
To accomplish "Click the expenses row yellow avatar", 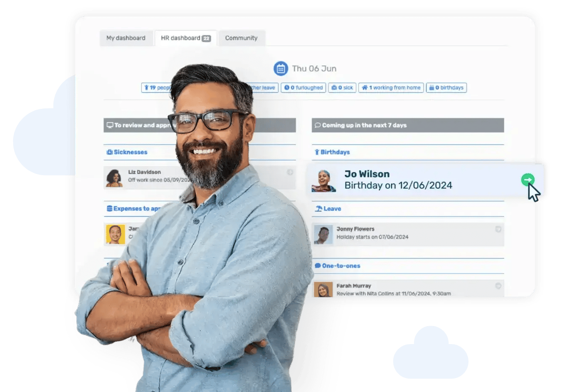I will pyautogui.click(x=115, y=234).
